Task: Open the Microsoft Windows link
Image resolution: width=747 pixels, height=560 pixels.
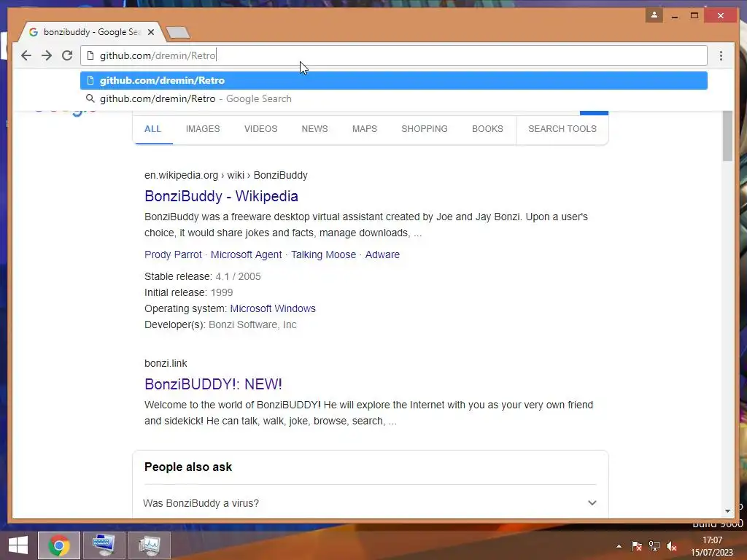Action: click(273, 308)
